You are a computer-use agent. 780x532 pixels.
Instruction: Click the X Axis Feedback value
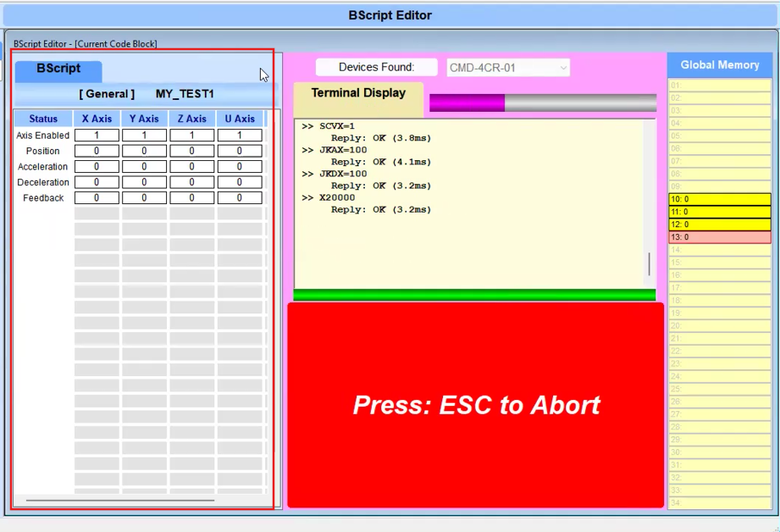97,197
